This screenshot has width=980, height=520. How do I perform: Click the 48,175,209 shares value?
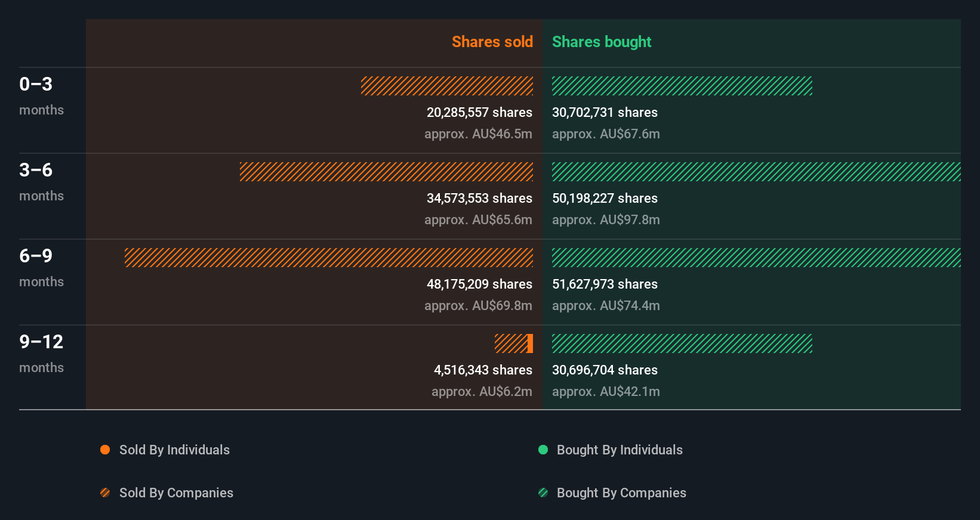pos(479,284)
